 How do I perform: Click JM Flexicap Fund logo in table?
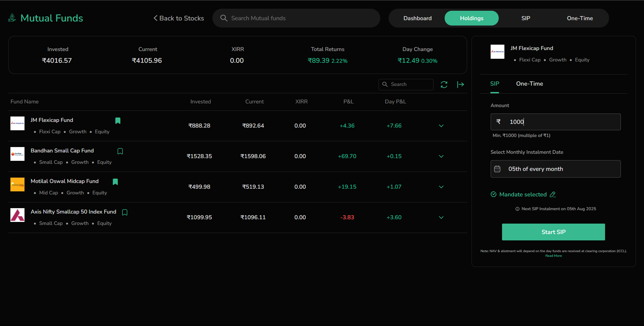pos(17,123)
